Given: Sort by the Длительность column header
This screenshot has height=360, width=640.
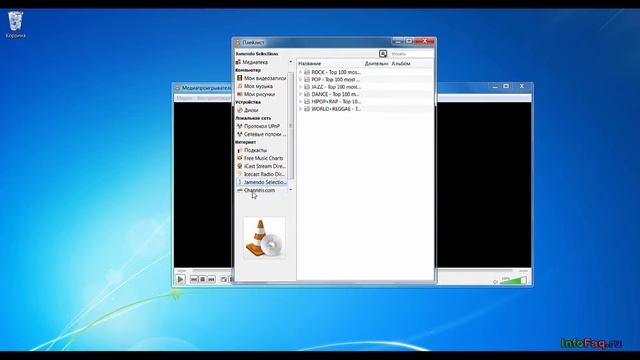Looking at the screenshot, I should point(376,64).
